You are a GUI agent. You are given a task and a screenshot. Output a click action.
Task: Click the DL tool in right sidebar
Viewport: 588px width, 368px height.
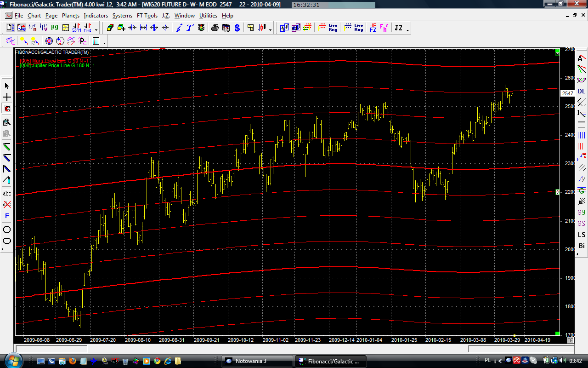pyautogui.click(x=582, y=91)
